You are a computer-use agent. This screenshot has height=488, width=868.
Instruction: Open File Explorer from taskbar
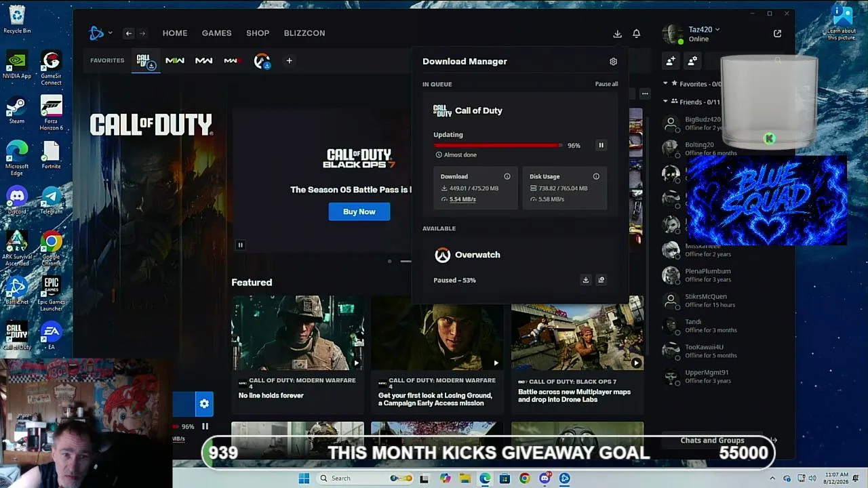(465, 479)
